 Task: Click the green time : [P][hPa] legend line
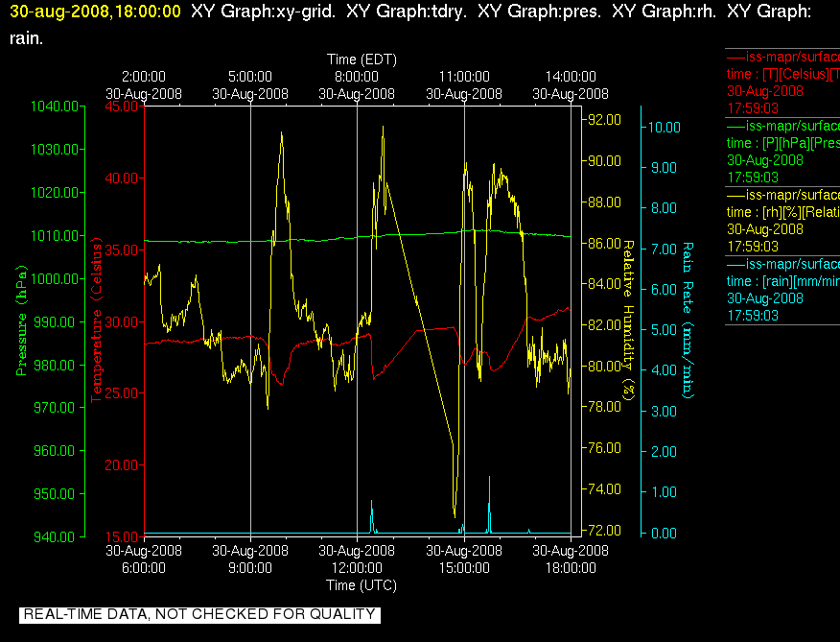click(x=782, y=143)
